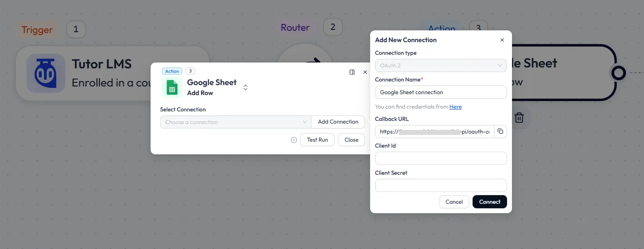Click the test status check circle icon
Screen dimensions: 644x249
294,140
